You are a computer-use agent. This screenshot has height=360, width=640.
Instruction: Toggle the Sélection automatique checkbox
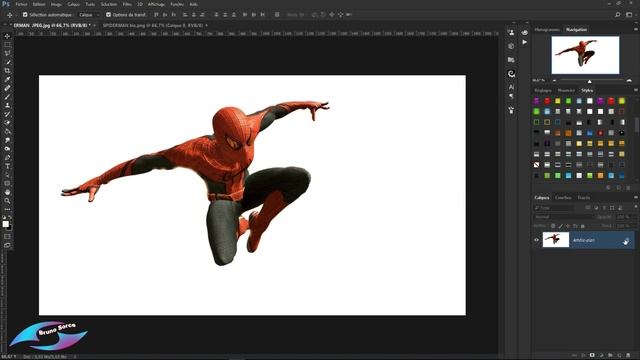(x=25, y=15)
